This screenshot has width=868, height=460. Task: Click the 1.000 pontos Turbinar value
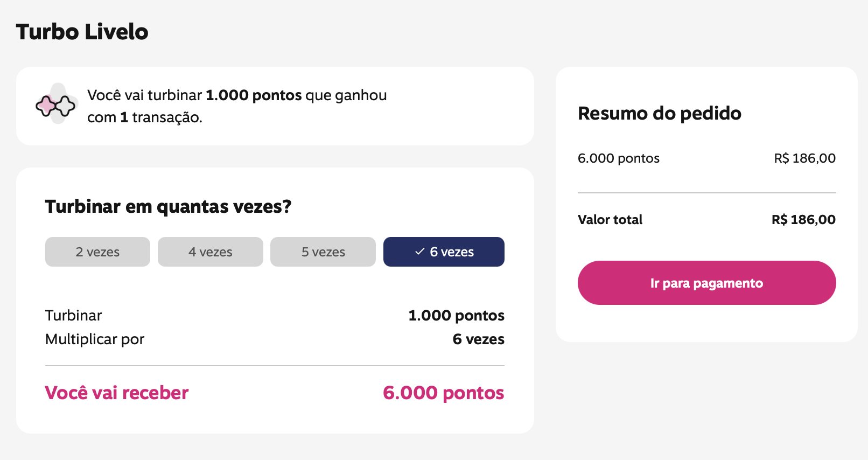[x=456, y=316]
